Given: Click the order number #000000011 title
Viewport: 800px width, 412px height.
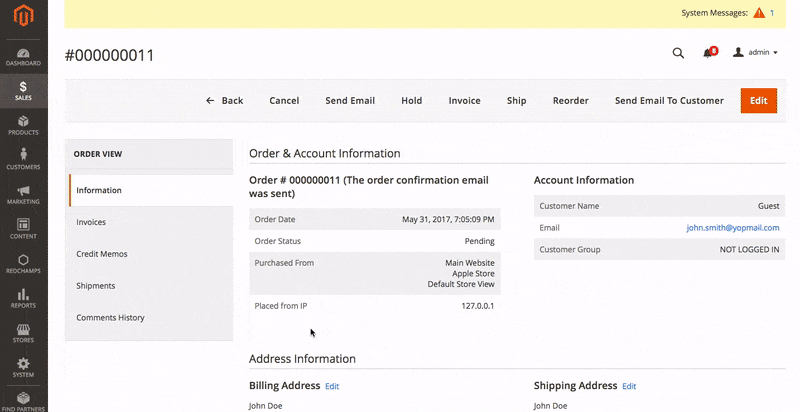Looking at the screenshot, I should pos(109,55).
